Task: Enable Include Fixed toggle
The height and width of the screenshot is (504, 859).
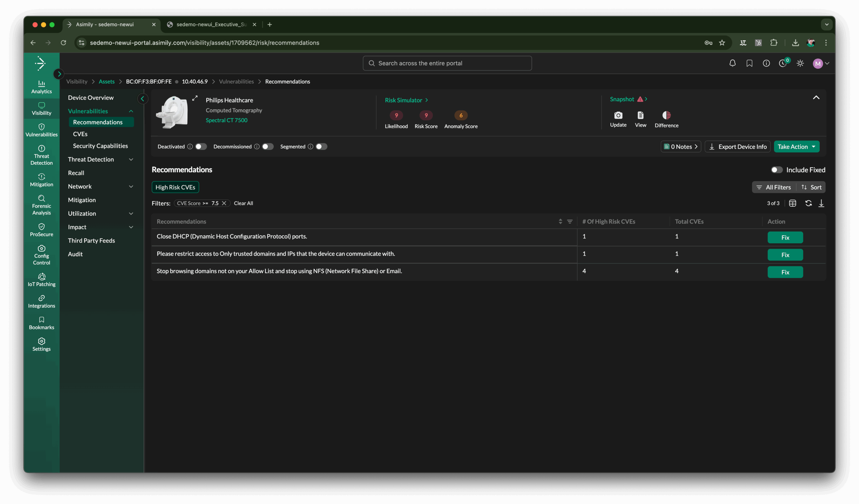Action: coord(776,170)
